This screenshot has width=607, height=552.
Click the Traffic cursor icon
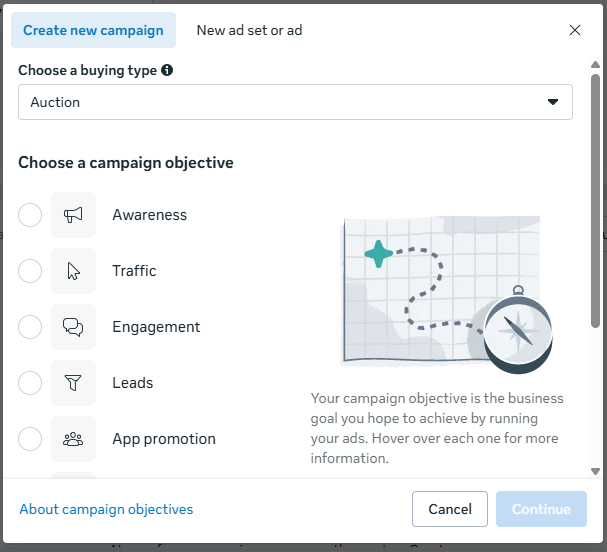point(73,271)
